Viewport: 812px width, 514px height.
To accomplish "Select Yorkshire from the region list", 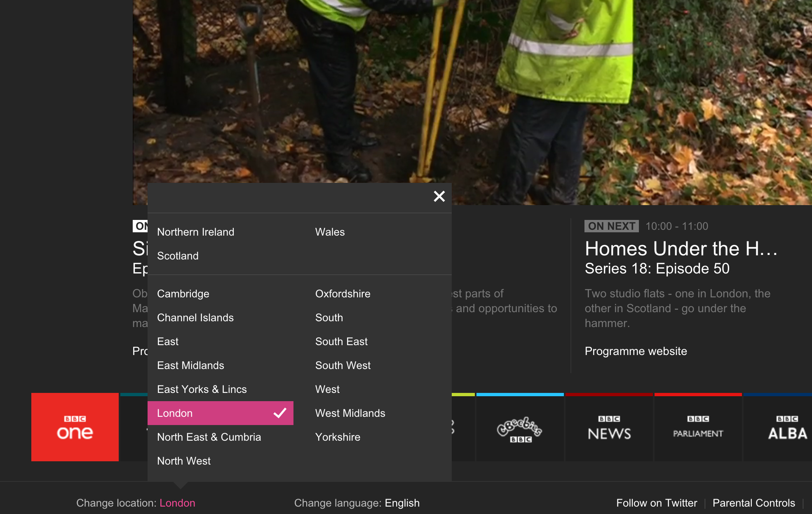I will pos(338,437).
